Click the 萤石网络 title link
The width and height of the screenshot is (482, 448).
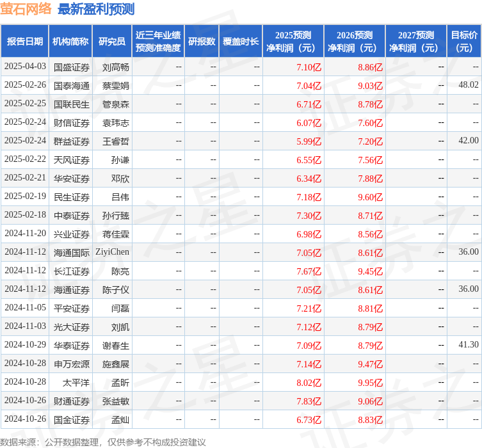(26, 9)
